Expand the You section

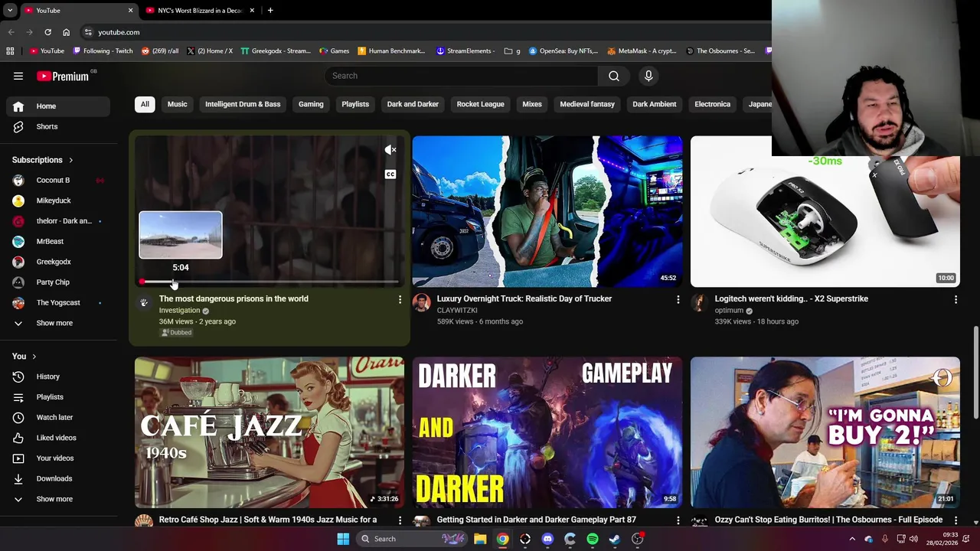tap(24, 357)
